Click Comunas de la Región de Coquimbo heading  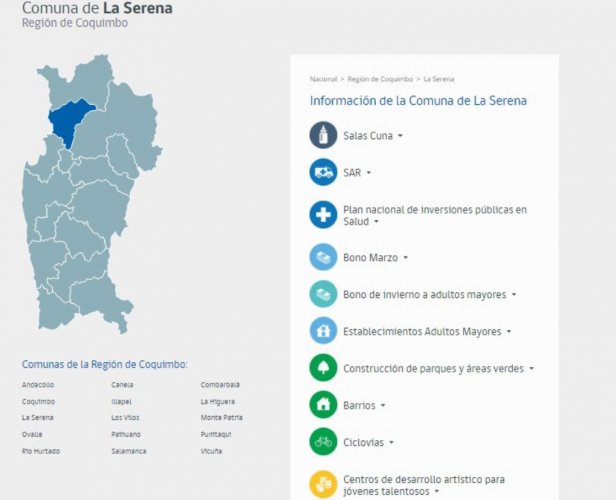[x=104, y=364]
